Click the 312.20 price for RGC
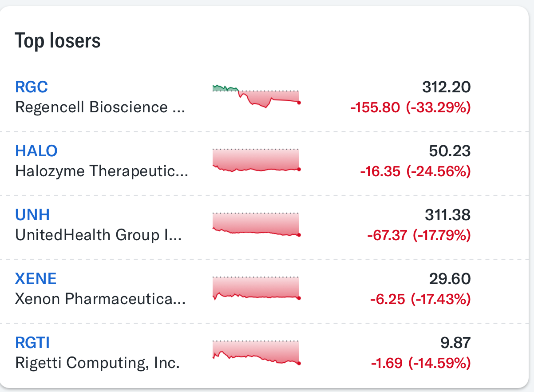 [446, 87]
